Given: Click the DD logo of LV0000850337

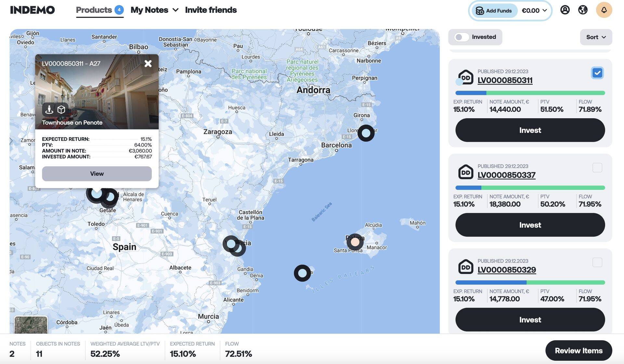Looking at the screenshot, I should 465,172.
